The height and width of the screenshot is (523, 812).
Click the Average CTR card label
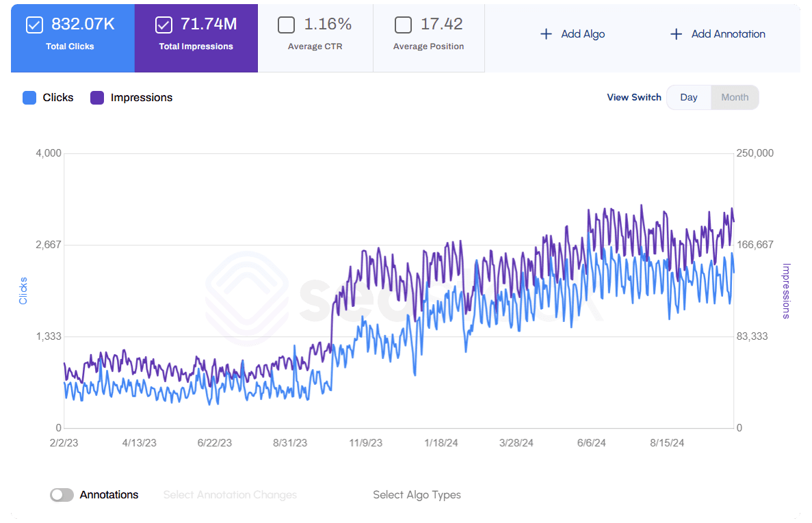pos(315,46)
